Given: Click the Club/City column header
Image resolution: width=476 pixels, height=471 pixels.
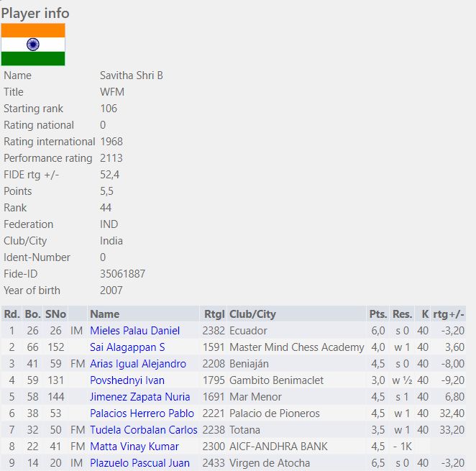Looking at the screenshot, I should (252, 314).
